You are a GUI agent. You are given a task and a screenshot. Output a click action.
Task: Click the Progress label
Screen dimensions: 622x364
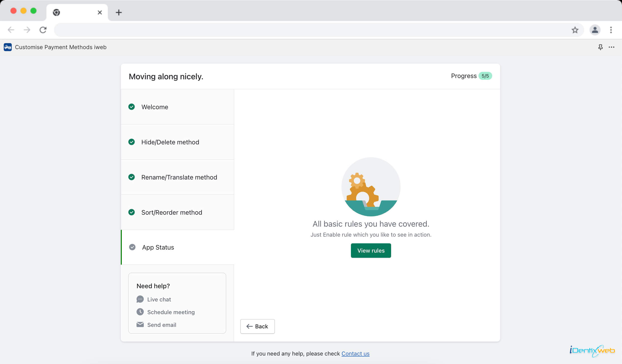[464, 76]
